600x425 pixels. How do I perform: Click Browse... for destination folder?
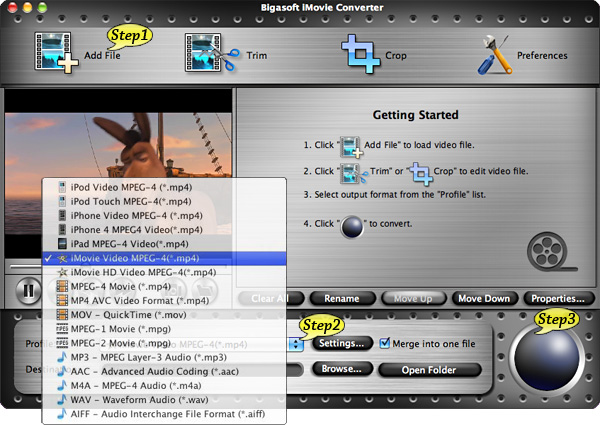342,369
